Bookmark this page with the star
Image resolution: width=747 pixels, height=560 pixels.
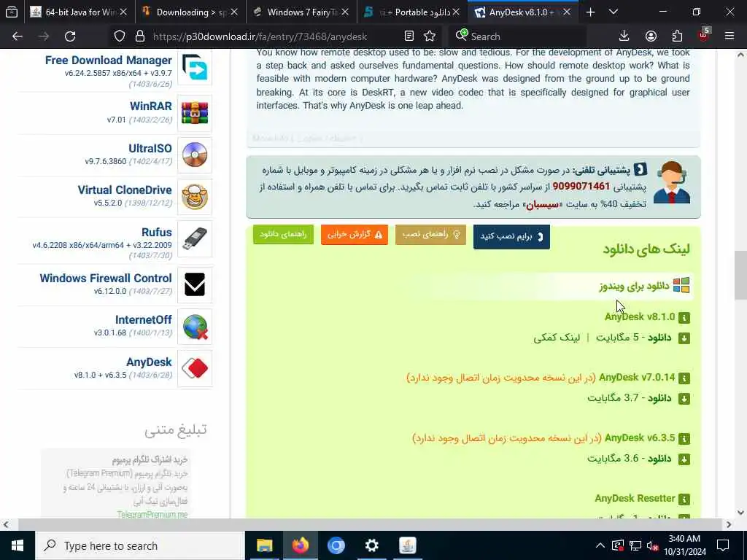coord(430,36)
